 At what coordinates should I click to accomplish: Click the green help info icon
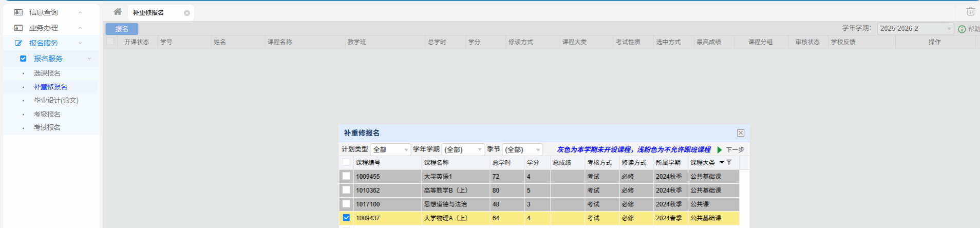[x=962, y=29]
